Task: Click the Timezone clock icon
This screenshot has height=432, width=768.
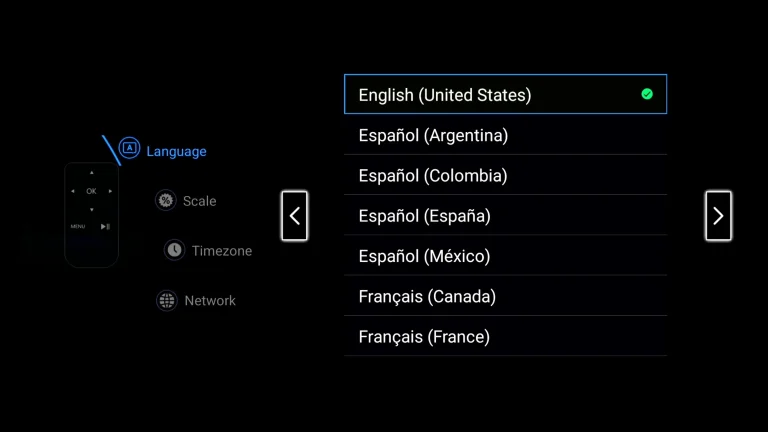Action: point(174,250)
